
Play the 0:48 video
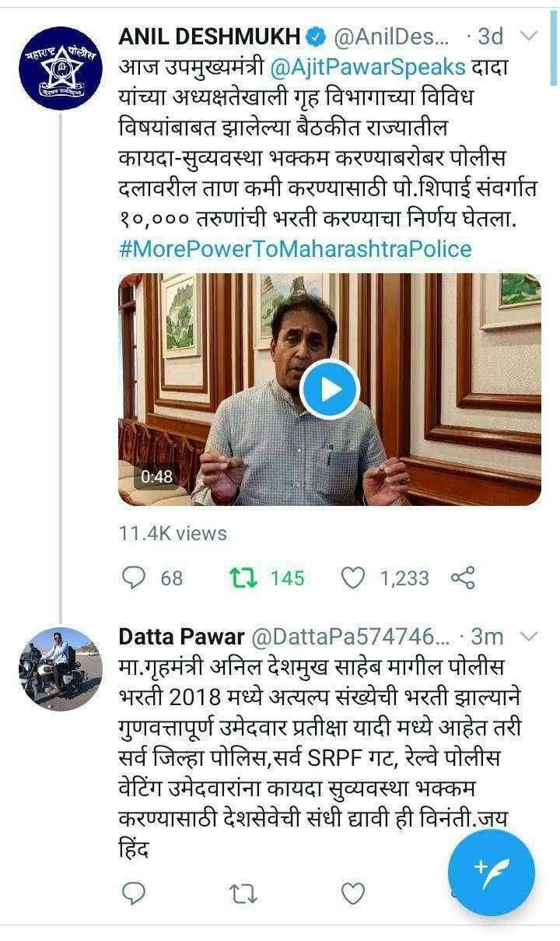(x=330, y=387)
